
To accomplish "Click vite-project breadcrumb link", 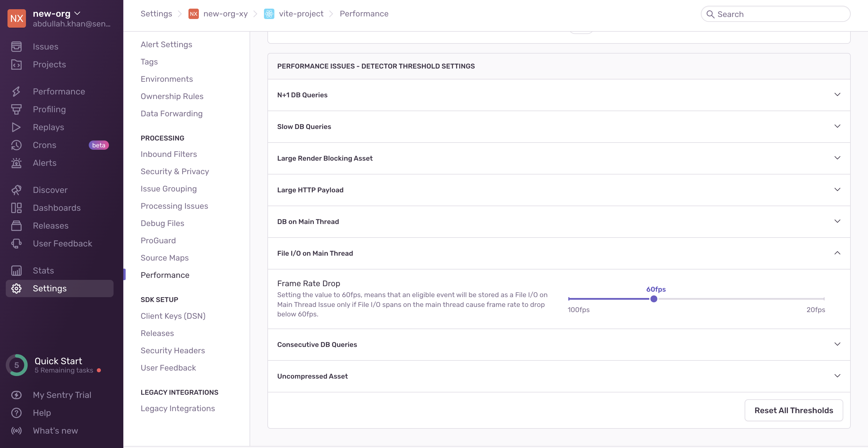I will tap(301, 14).
